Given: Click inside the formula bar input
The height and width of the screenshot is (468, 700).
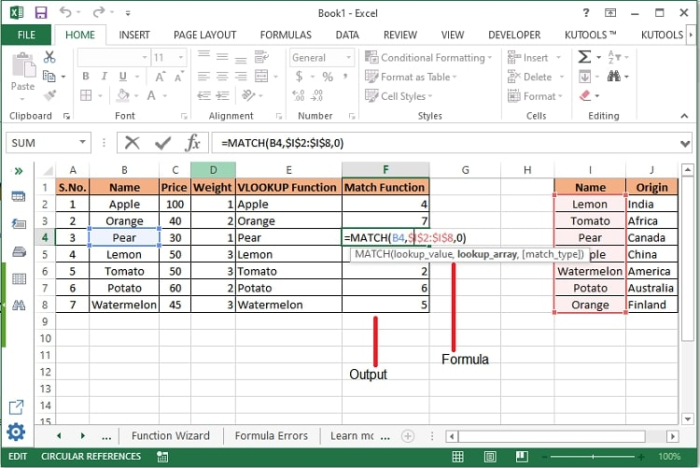Looking at the screenshot, I should pyautogui.click(x=451, y=143).
